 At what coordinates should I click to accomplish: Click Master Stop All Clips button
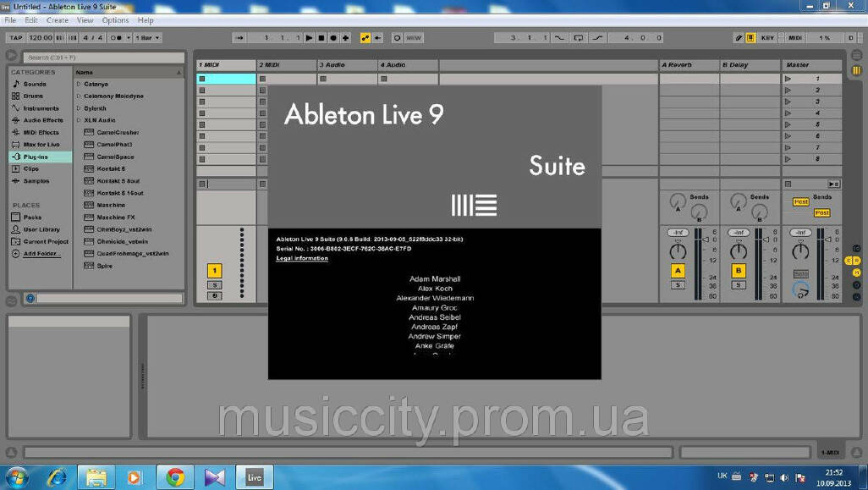tap(788, 184)
